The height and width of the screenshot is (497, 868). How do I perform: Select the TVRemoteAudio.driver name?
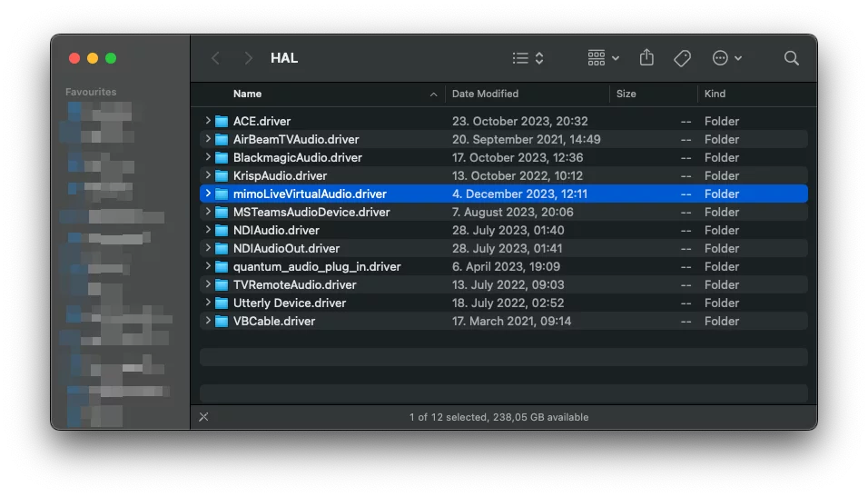[294, 284]
